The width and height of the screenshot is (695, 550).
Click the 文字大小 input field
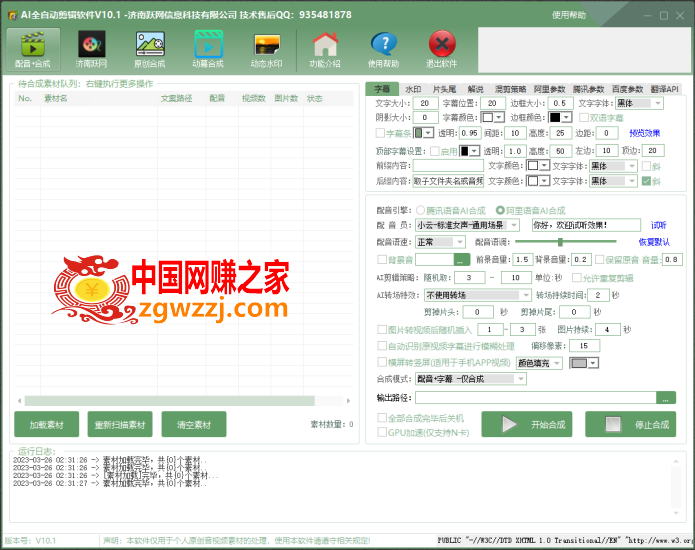point(425,103)
